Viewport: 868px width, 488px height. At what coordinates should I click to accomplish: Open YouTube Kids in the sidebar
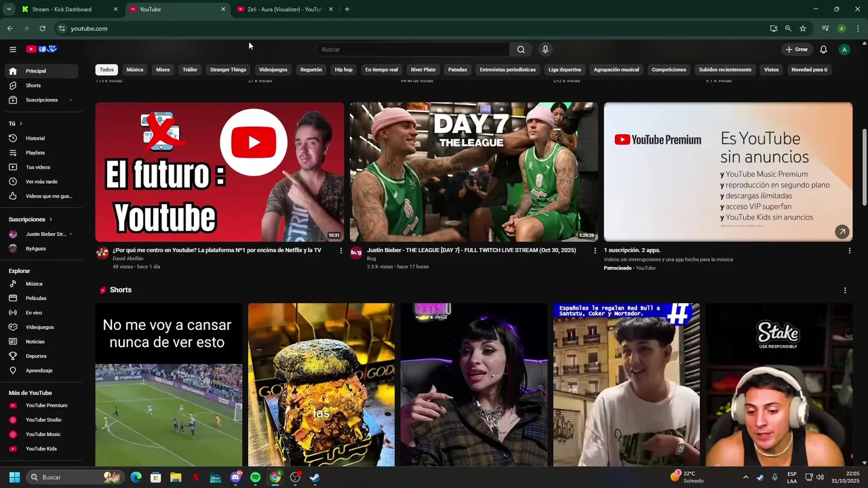click(41, 449)
